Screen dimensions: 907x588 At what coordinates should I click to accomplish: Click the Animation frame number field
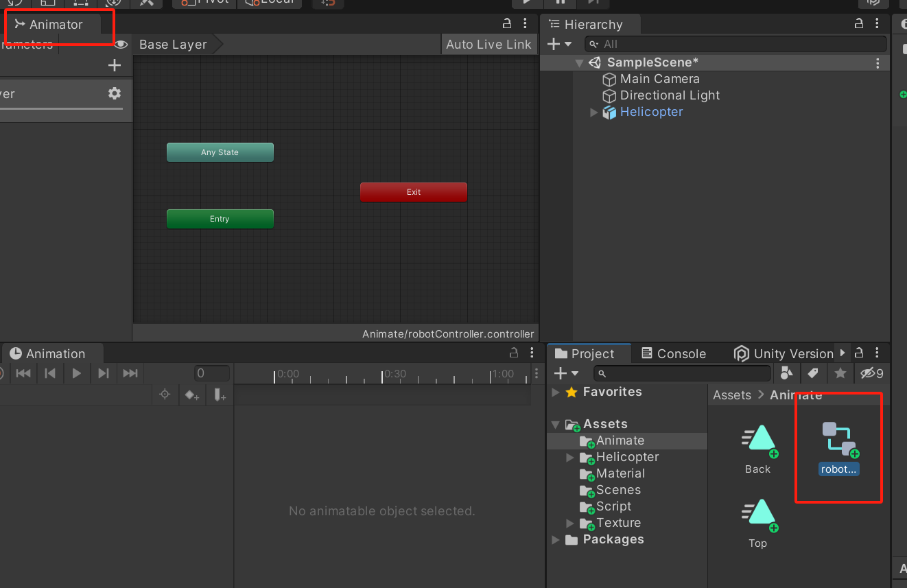pyautogui.click(x=211, y=373)
